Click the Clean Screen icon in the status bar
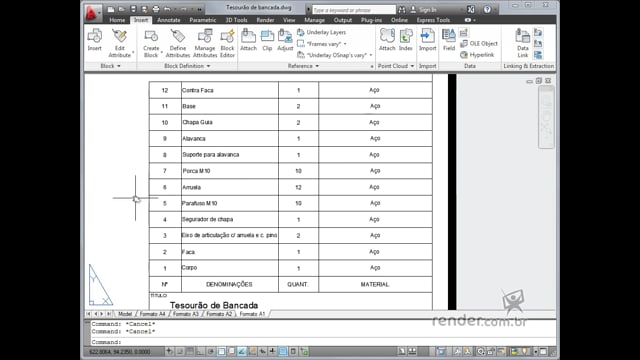The image size is (640, 360). click(x=544, y=351)
